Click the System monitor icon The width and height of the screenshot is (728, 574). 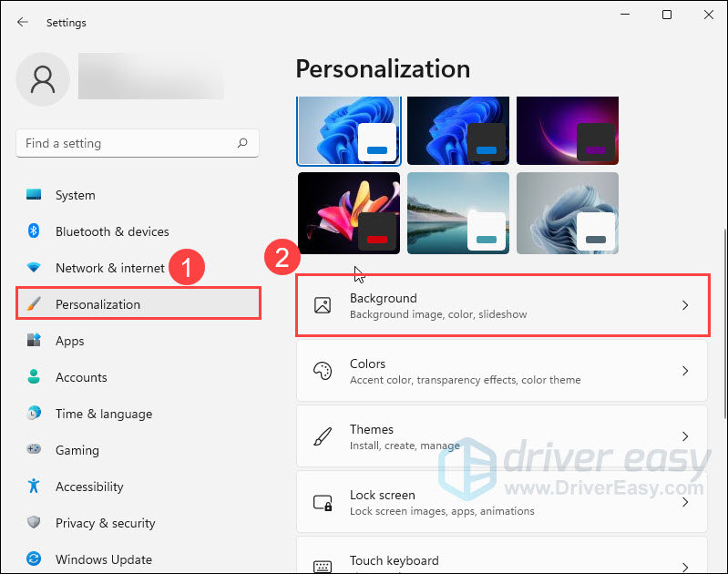click(x=34, y=195)
